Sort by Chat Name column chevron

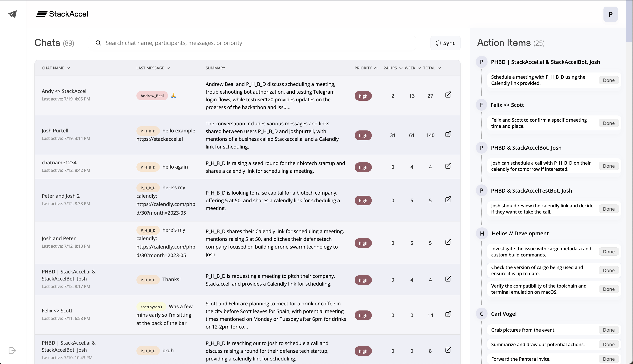pyautogui.click(x=68, y=68)
